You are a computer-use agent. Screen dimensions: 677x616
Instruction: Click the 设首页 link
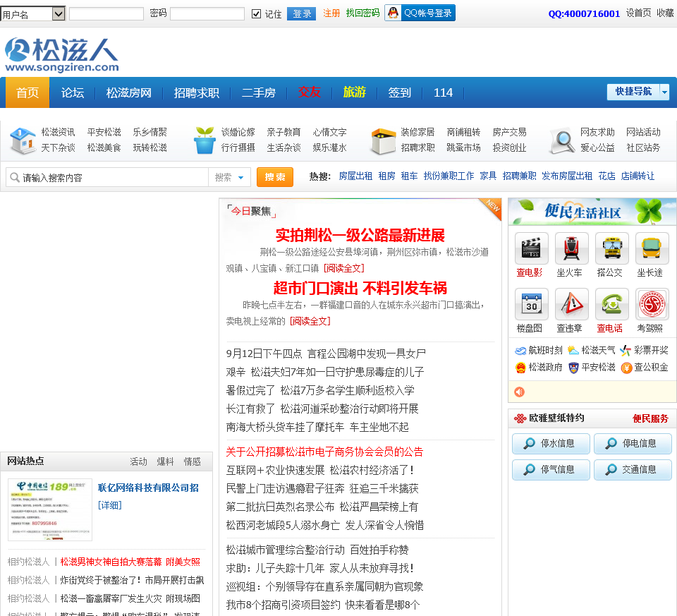click(x=639, y=13)
